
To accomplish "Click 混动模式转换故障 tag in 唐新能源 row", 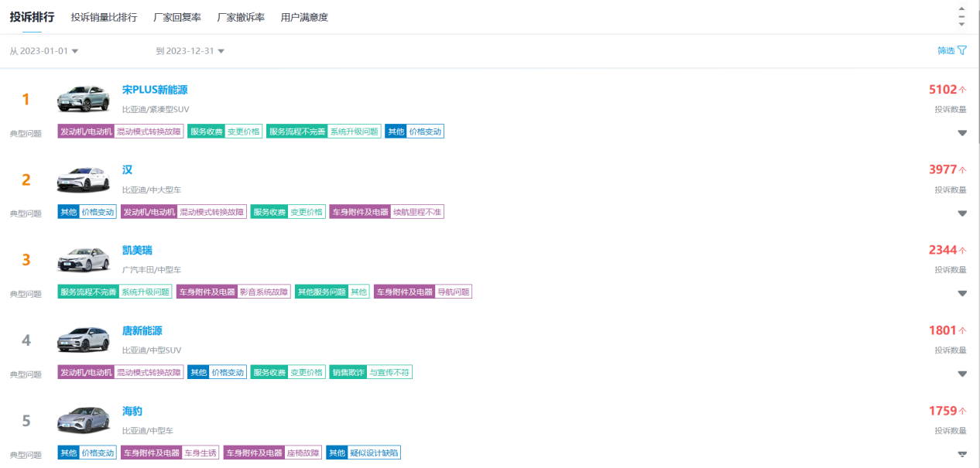I will (149, 373).
